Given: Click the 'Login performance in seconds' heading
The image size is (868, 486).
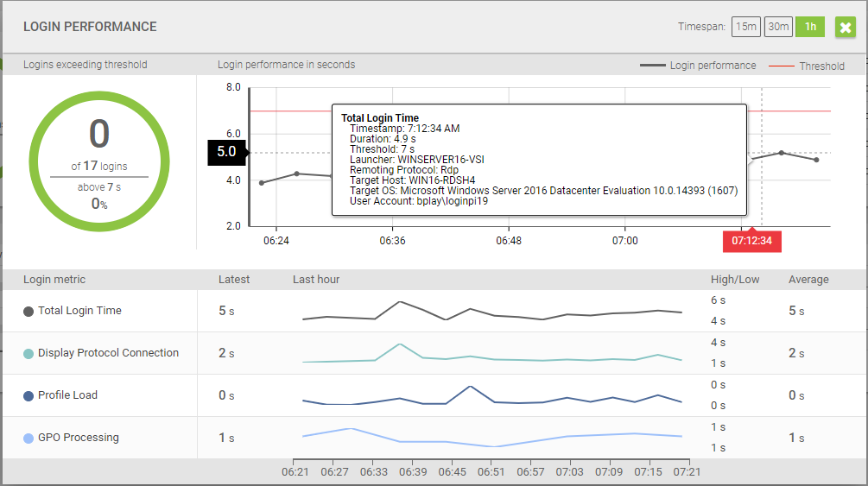Looking at the screenshot, I should click(x=286, y=65).
